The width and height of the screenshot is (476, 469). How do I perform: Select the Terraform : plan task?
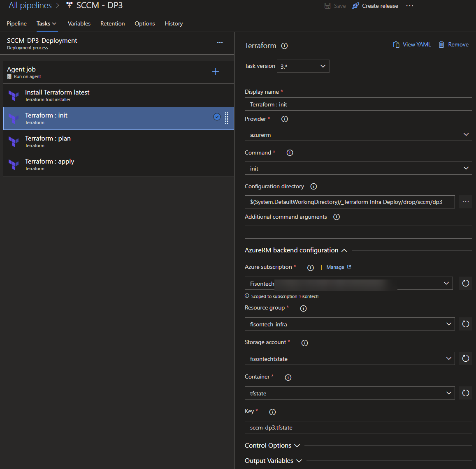click(119, 141)
